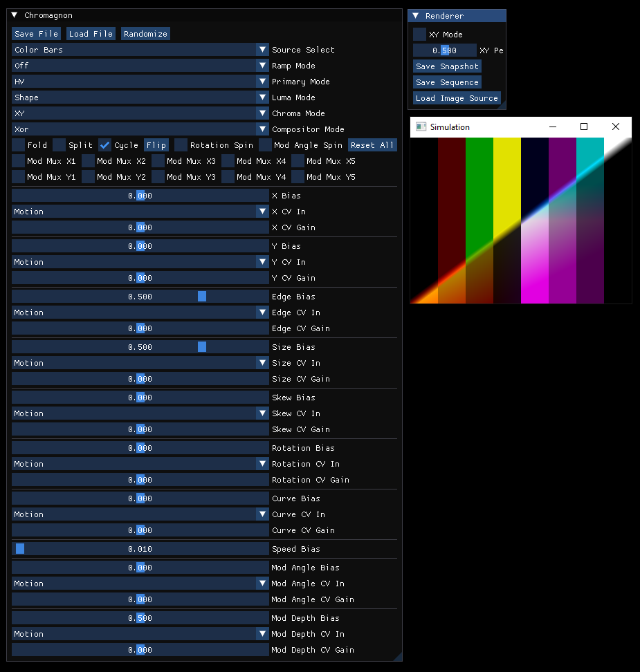Viewport: 640px width, 672px height.
Task: Click the XY Pe value field showing 0.500
Action: [x=444, y=50]
